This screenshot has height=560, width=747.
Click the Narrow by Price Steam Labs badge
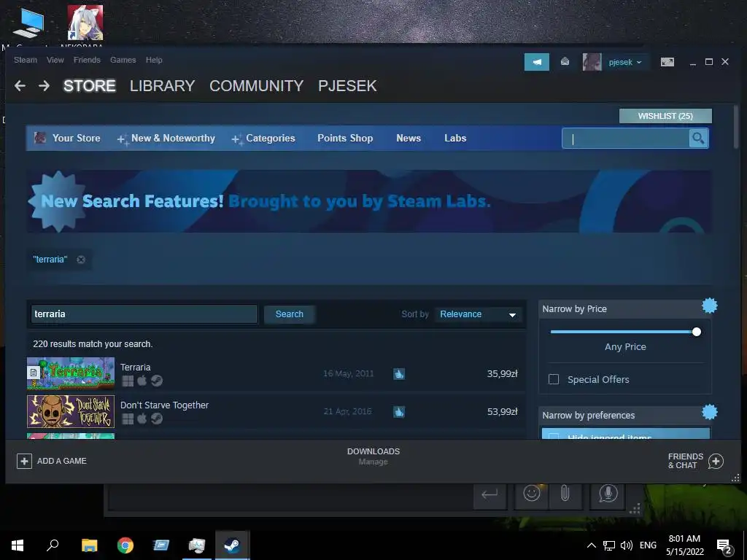709,306
